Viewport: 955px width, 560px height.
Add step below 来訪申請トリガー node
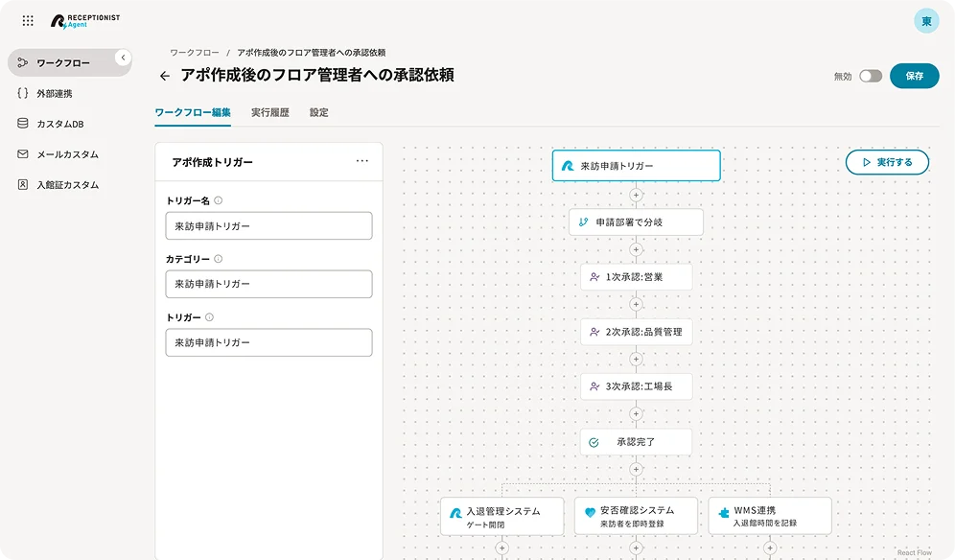[x=636, y=195]
